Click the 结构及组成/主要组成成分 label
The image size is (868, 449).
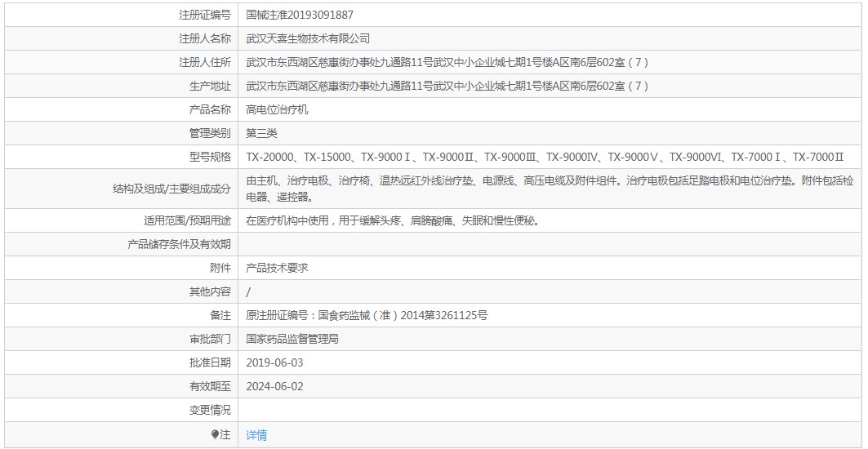171,189
